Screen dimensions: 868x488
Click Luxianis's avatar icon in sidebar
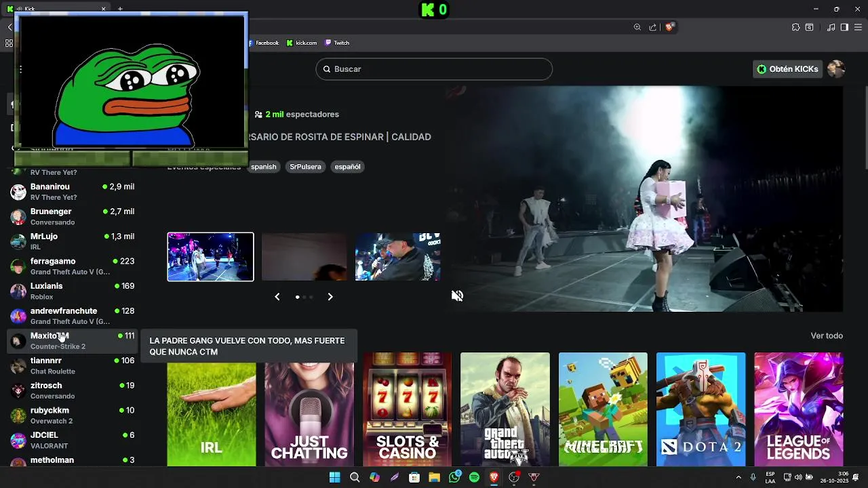(18, 291)
